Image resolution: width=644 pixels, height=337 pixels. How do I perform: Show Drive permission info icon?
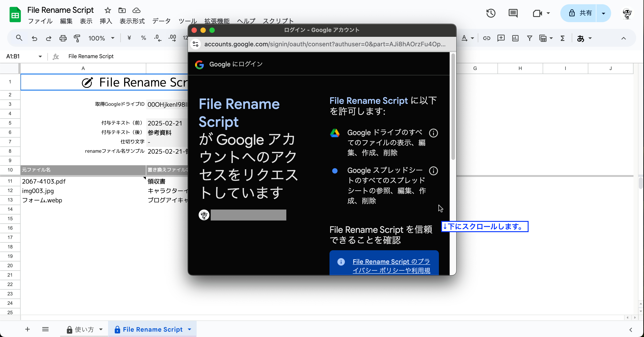tap(434, 133)
